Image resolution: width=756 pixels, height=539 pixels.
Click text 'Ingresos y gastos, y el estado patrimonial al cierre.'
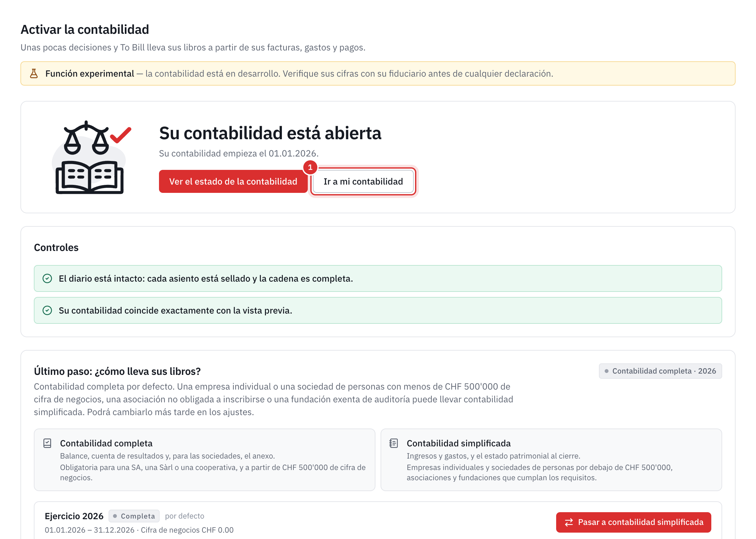[493, 456]
